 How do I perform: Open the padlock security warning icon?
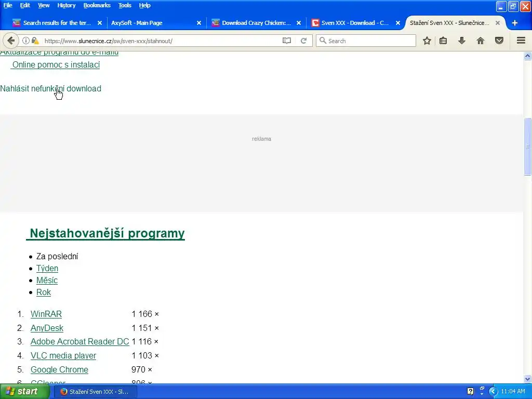[x=35, y=41]
